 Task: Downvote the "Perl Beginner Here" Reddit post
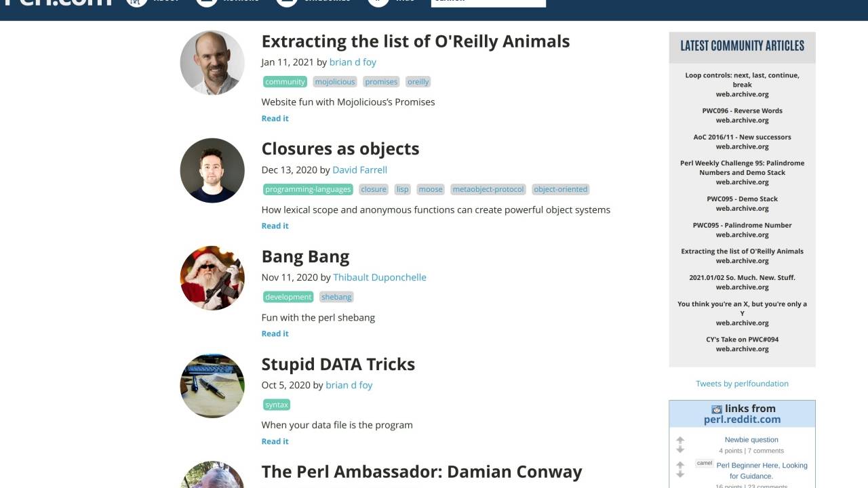pos(680,474)
